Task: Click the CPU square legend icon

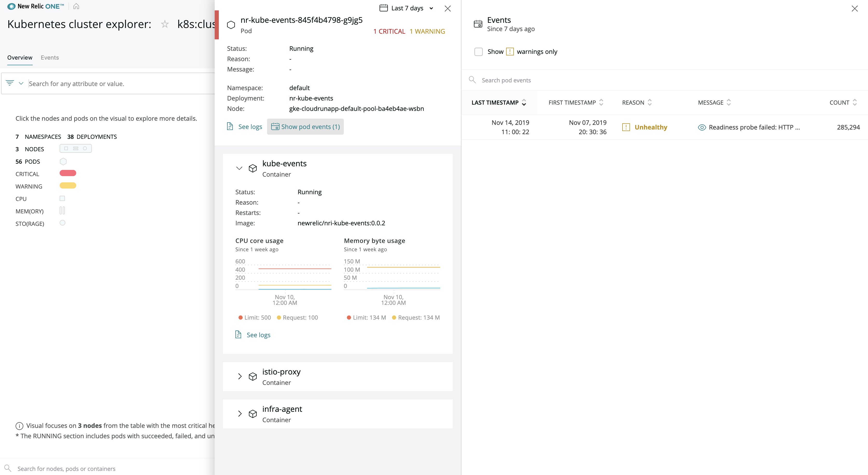Action: 62,198
